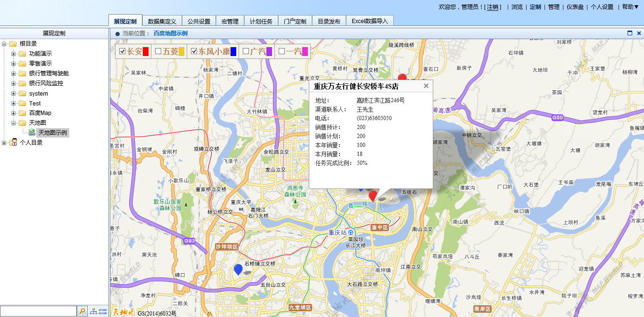Click the 重庆站 railway station icon

pos(351,233)
